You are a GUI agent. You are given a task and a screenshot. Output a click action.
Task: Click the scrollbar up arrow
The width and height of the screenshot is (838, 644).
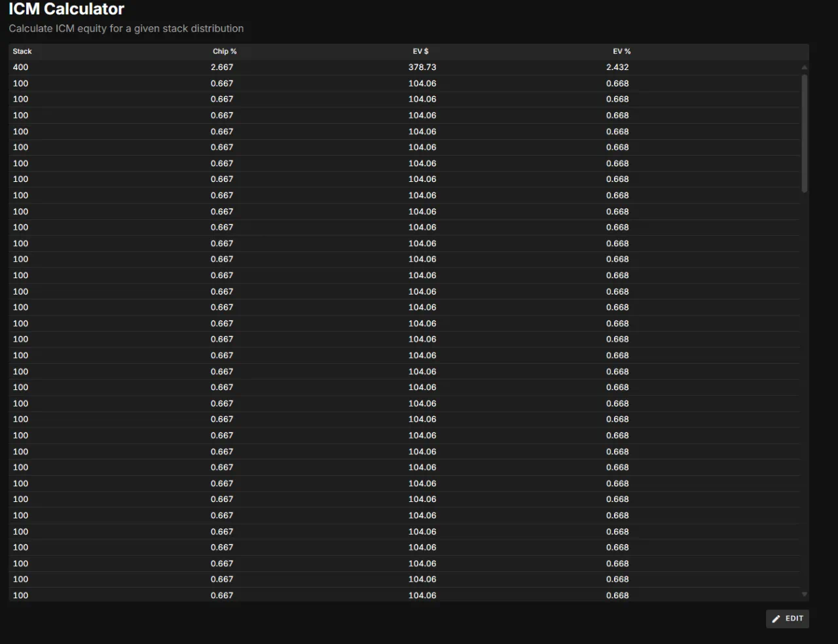click(805, 67)
